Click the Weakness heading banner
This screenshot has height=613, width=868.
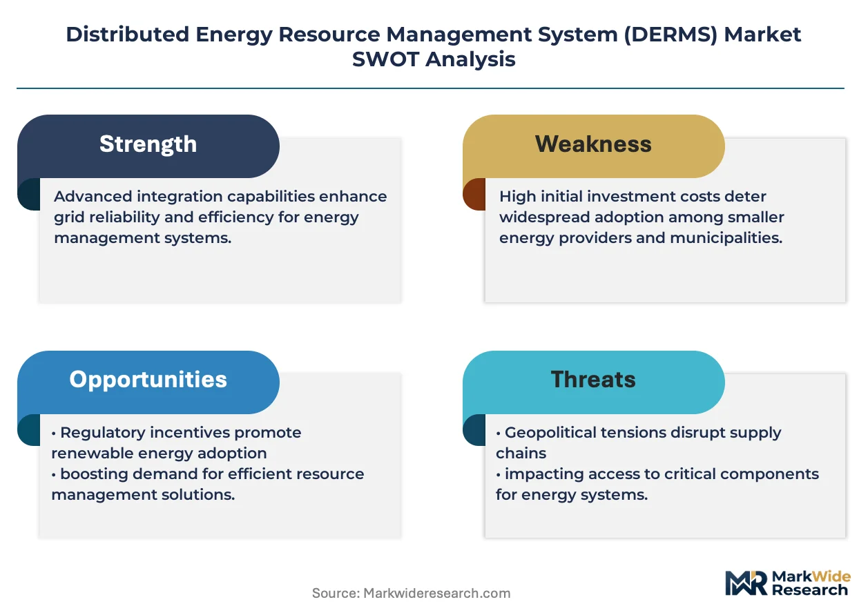point(593,146)
